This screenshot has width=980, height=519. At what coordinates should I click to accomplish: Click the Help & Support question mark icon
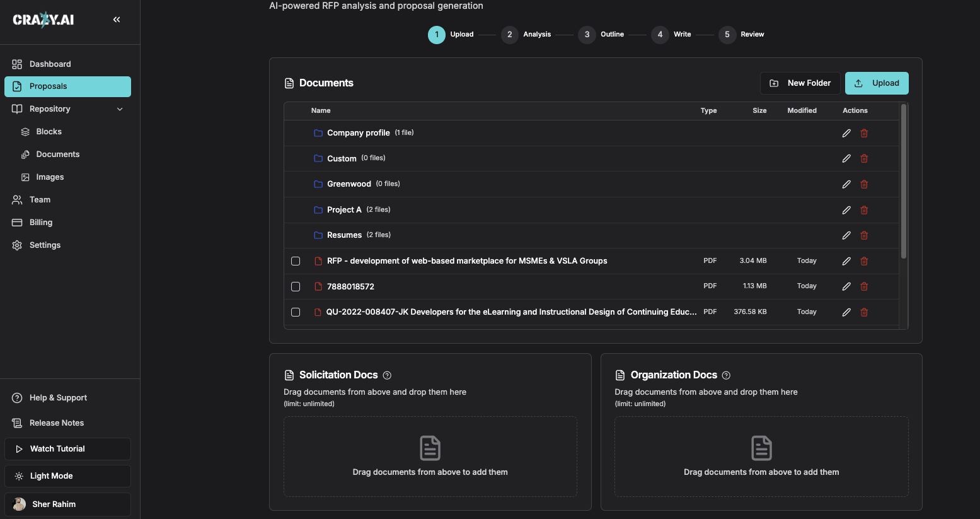[16, 397]
